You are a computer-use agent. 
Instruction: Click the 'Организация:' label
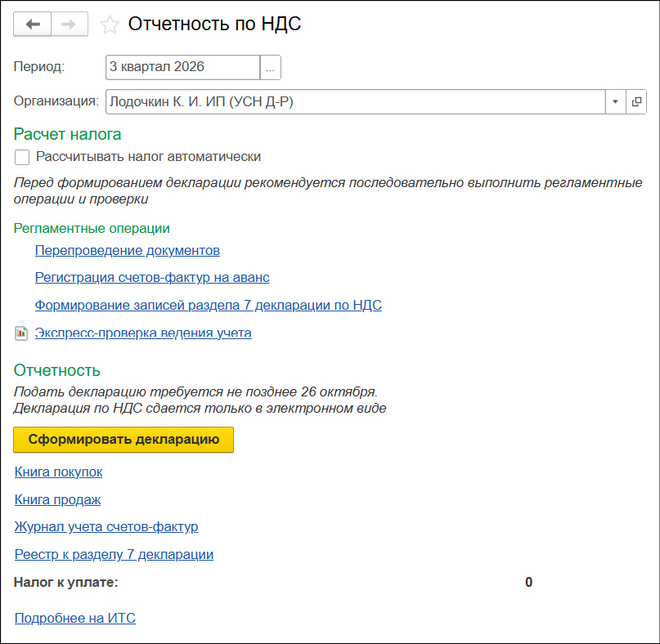coord(56,101)
